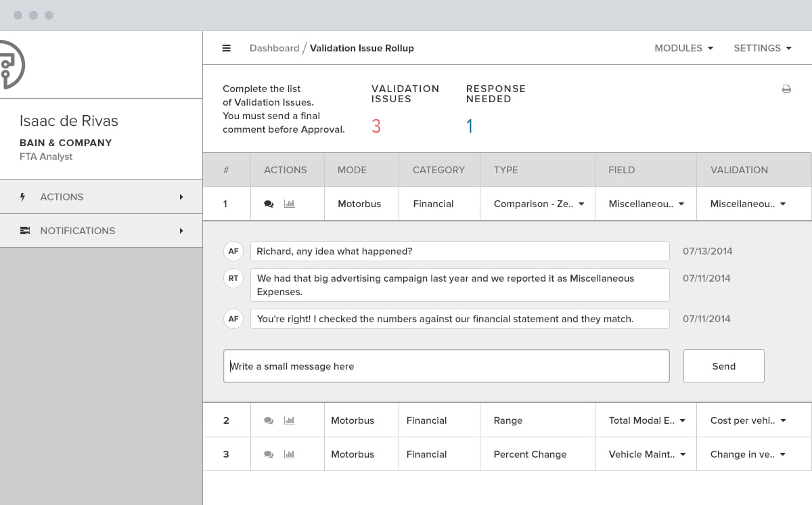Open the hamburger menu icon
This screenshot has width=812, height=505.
(x=227, y=48)
